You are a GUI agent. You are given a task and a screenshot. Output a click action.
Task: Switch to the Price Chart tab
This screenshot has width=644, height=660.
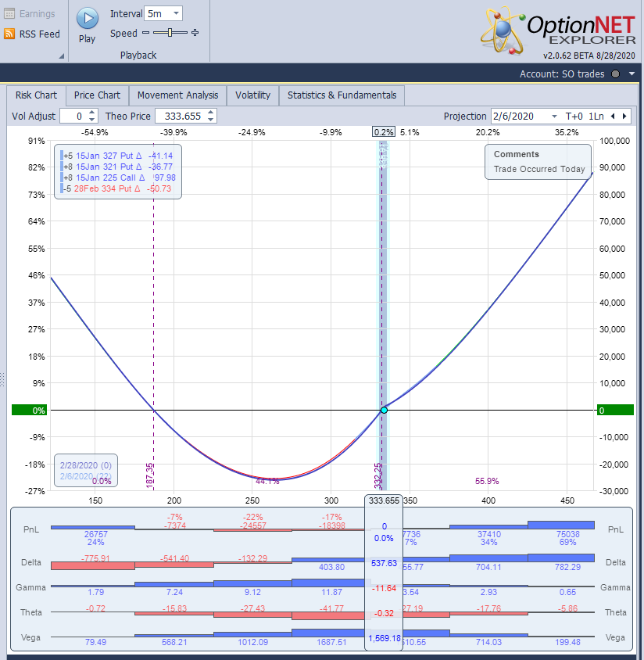click(97, 95)
